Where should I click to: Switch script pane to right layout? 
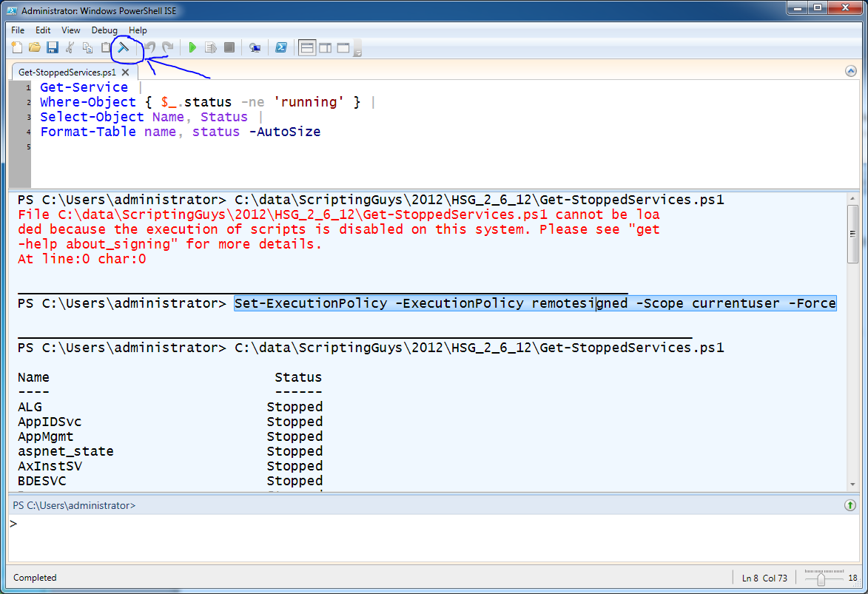click(325, 47)
